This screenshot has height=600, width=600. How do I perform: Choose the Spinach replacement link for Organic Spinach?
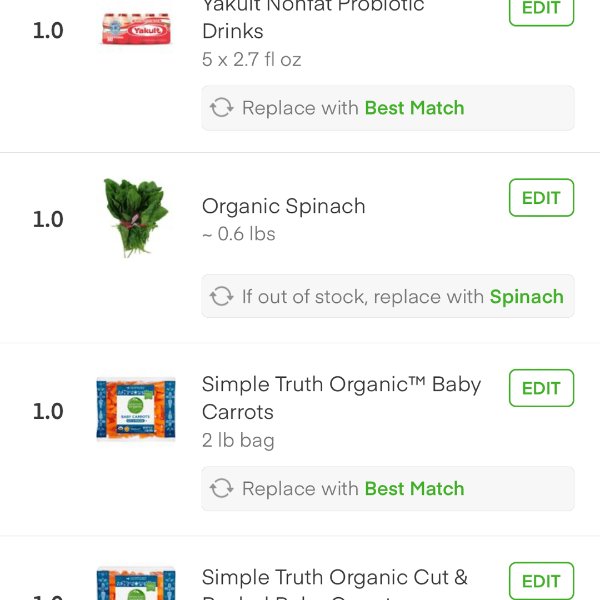point(526,297)
